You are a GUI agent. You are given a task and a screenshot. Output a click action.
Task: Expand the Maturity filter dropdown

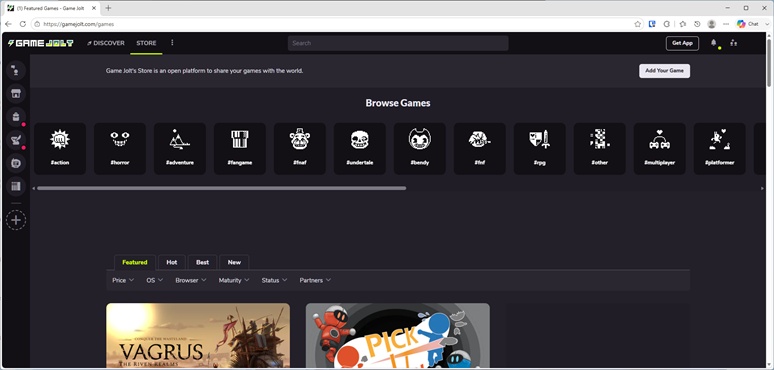click(234, 280)
